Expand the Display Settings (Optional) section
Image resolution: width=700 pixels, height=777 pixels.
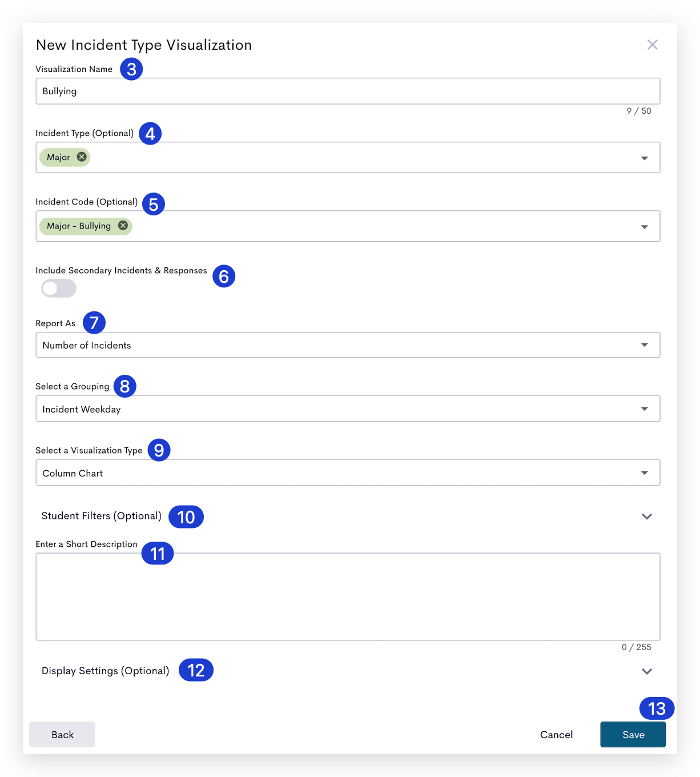(348, 671)
